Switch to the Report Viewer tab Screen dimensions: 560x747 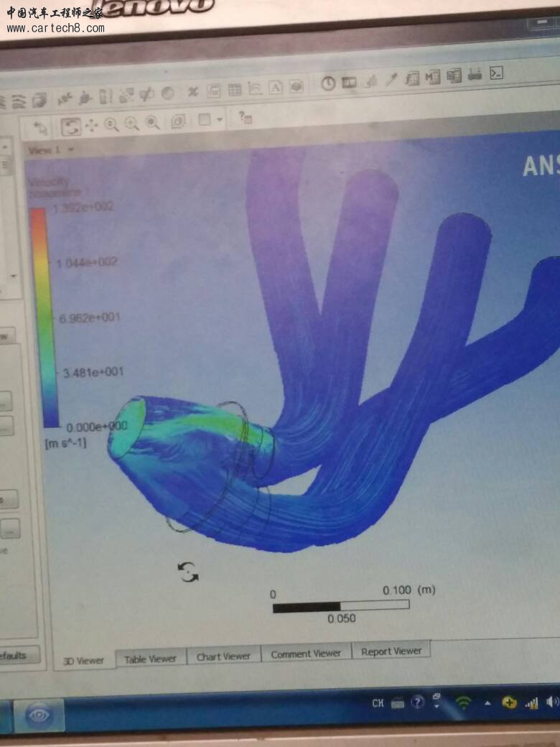tap(391, 651)
